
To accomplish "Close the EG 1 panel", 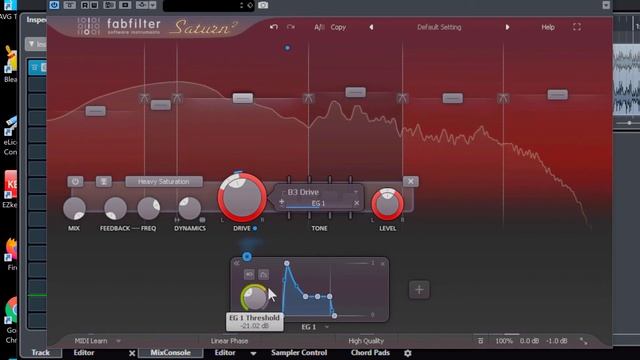I will (383, 264).
